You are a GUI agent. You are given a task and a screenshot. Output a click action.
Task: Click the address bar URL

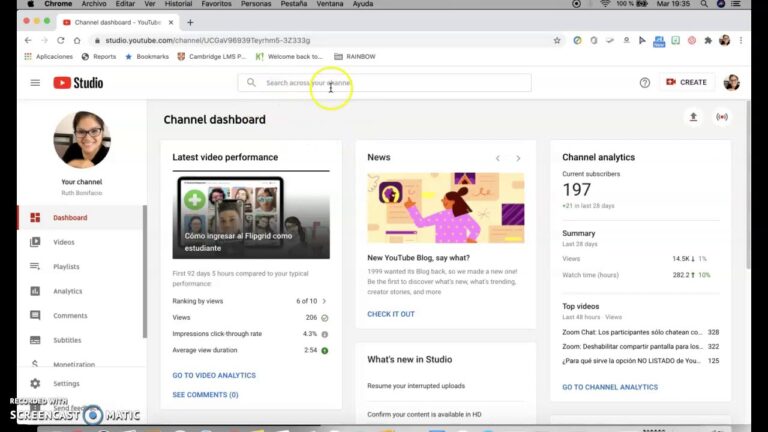(x=208, y=40)
